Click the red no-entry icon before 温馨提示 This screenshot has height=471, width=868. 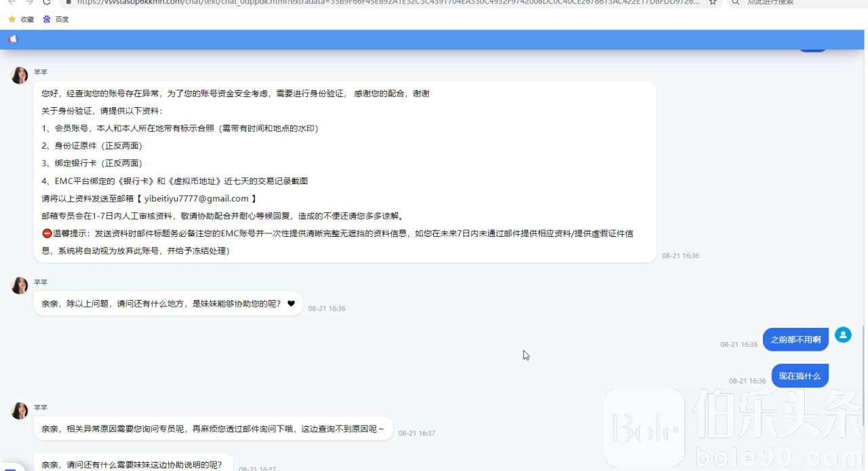47,233
